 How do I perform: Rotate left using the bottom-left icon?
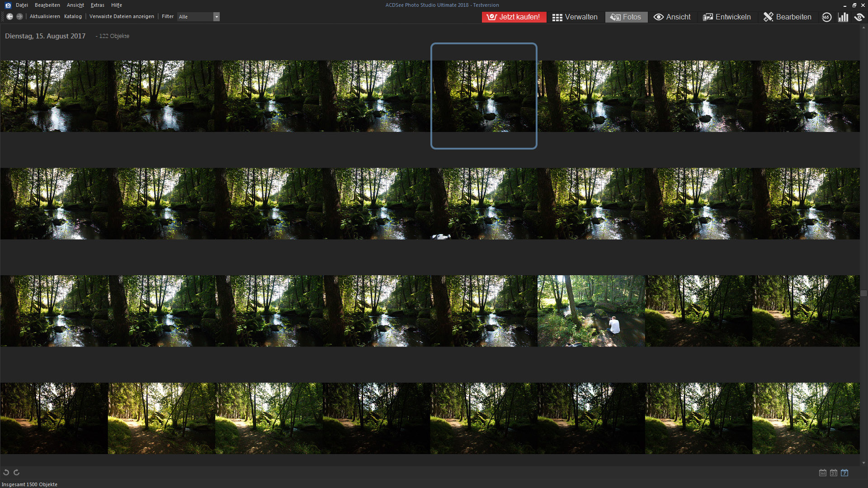[x=6, y=473]
